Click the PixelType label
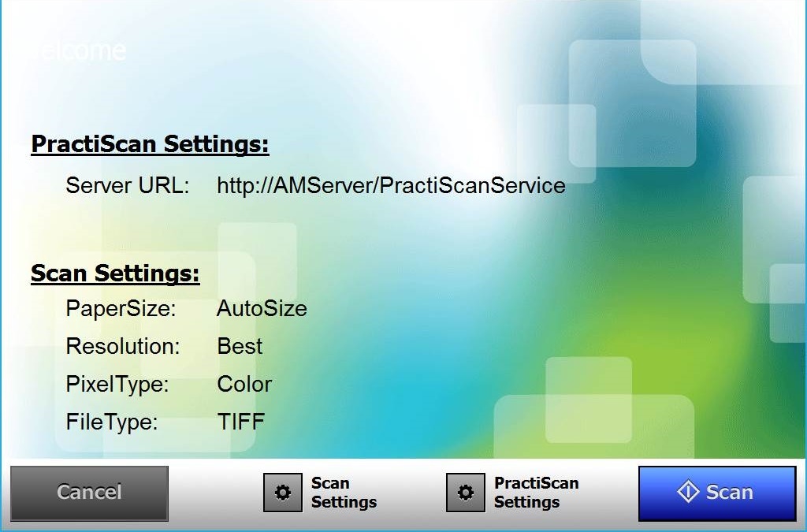 (117, 384)
